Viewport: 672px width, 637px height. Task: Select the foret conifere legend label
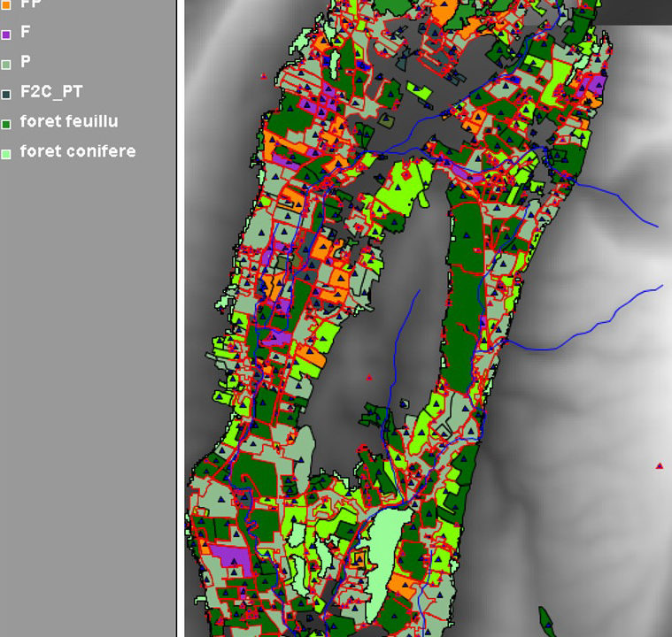(x=78, y=151)
